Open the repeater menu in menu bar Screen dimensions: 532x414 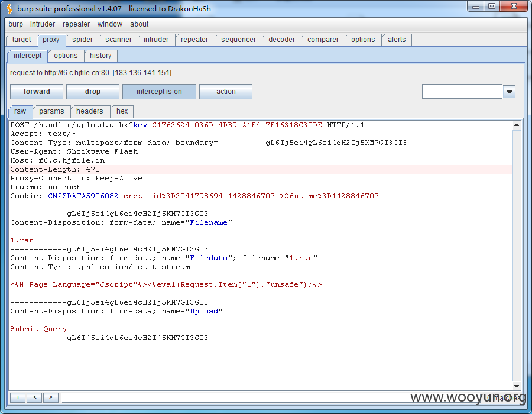(x=76, y=24)
